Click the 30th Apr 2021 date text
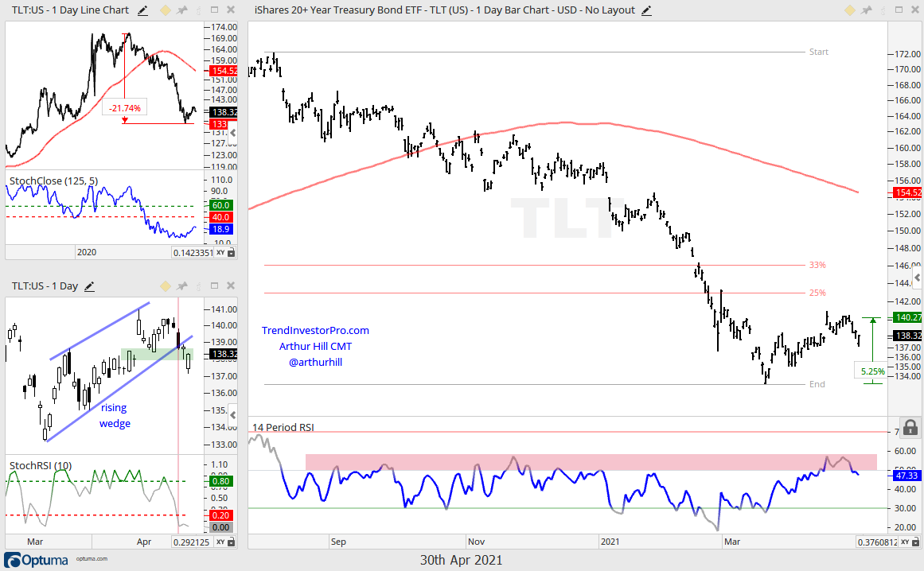 pyautogui.click(x=462, y=560)
